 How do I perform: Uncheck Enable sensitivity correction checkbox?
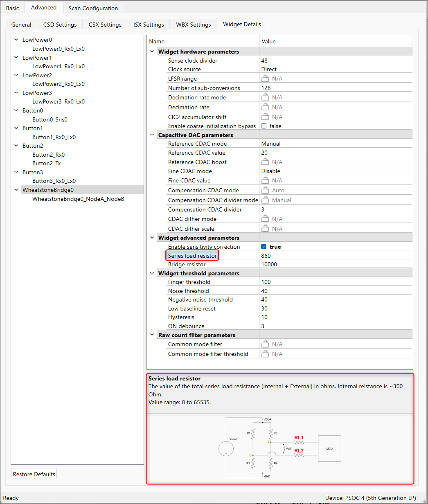[264, 247]
